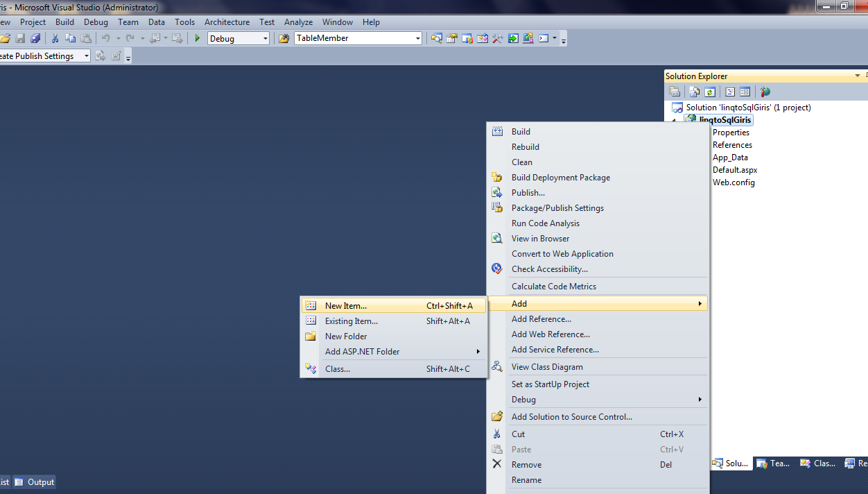This screenshot has height=494, width=868.
Task: Click the hammer and wrench Toolbox icon
Action: coord(497,38)
